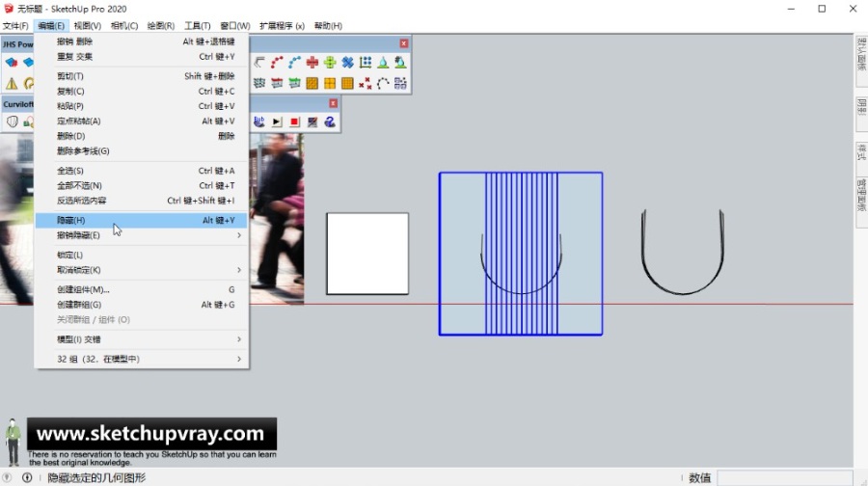Choose 重复 交集 from the Edit menu
Viewport: 868px width, 486px height.
(141, 57)
